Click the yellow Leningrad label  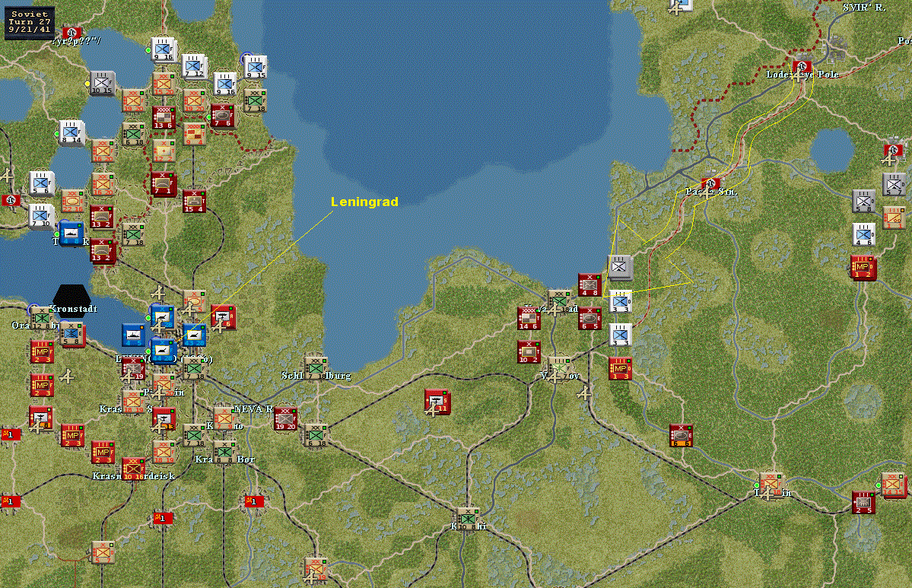pyautogui.click(x=364, y=202)
